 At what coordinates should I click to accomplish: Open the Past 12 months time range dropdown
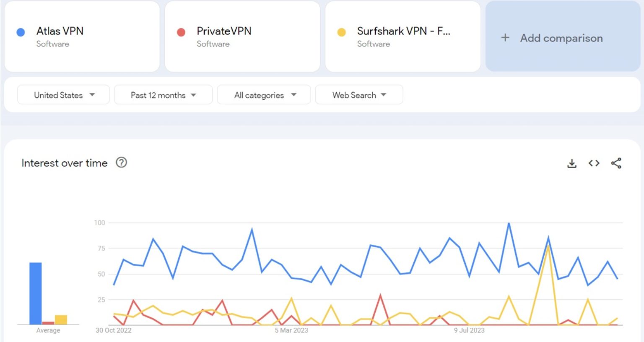163,95
